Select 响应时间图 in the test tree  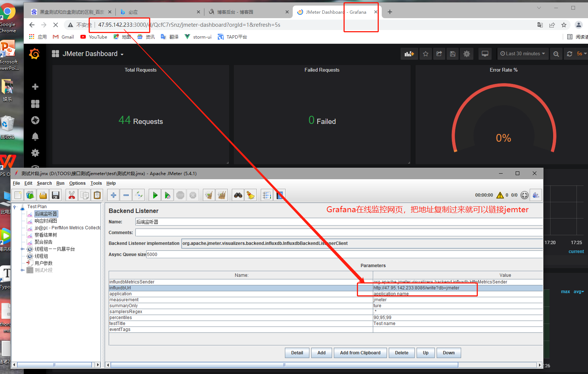(x=46, y=221)
